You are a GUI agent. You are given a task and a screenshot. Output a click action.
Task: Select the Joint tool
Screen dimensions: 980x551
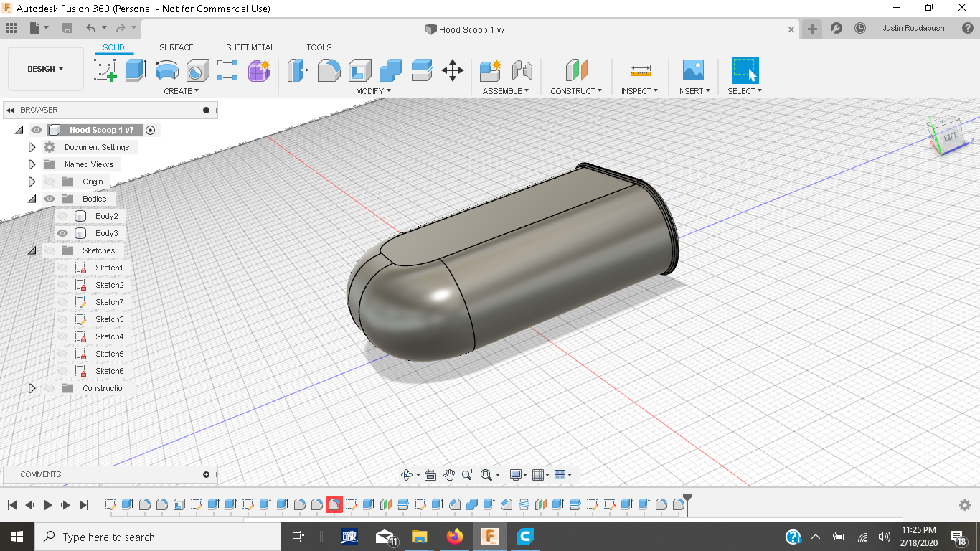click(x=522, y=70)
